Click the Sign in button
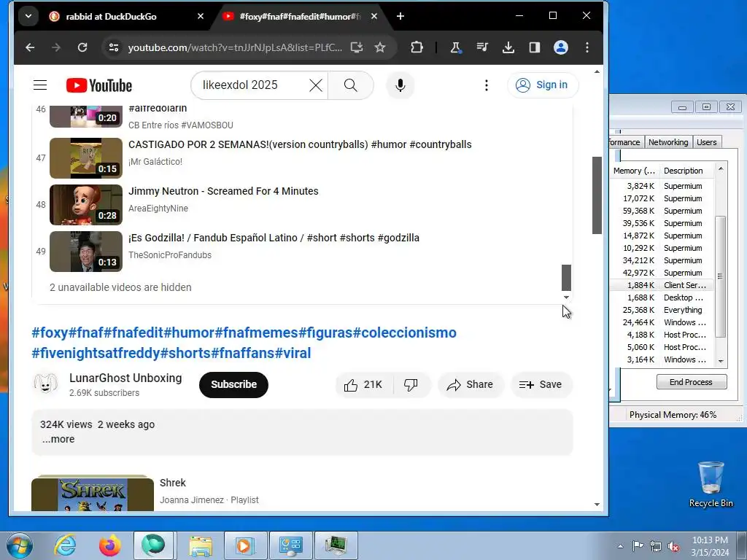Viewport: 747px width, 560px height. click(x=543, y=85)
